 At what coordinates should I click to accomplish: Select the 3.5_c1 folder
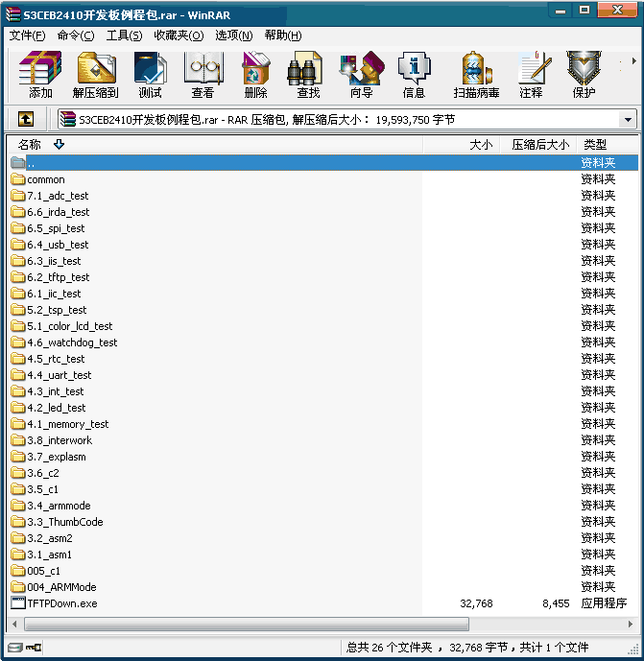[x=35, y=489]
